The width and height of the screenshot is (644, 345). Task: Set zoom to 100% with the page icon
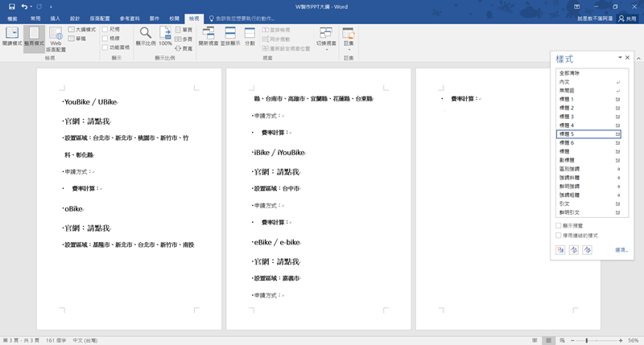[165, 36]
